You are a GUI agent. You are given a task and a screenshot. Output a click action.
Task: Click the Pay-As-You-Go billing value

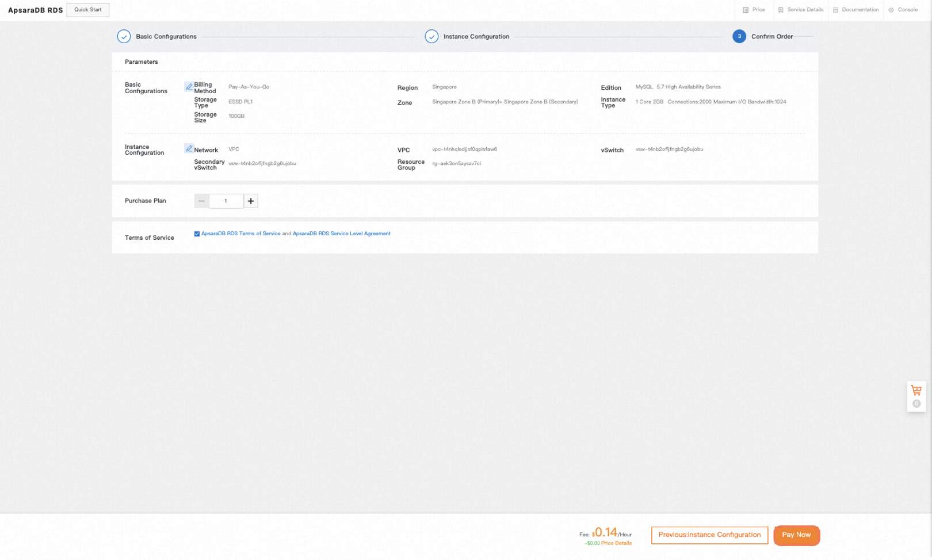pyautogui.click(x=249, y=87)
